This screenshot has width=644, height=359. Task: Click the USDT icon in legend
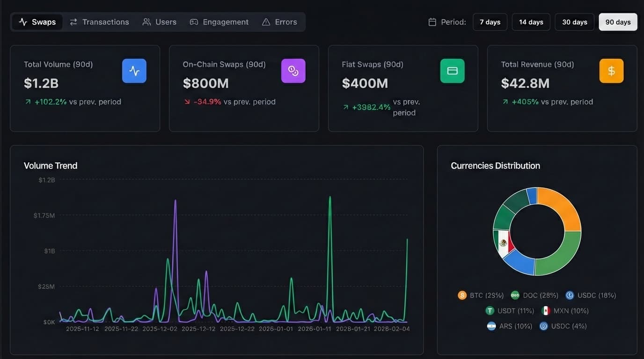490,311
